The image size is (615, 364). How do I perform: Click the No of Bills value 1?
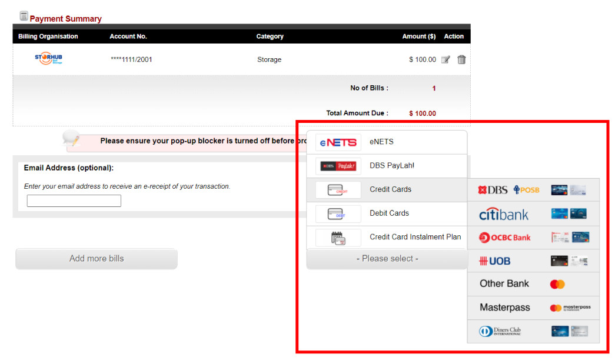pyautogui.click(x=434, y=89)
